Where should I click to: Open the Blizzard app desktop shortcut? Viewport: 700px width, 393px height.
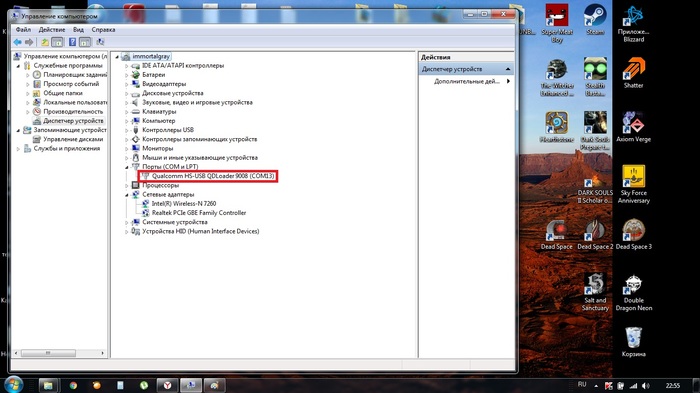pyautogui.click(x=633, y=23)
